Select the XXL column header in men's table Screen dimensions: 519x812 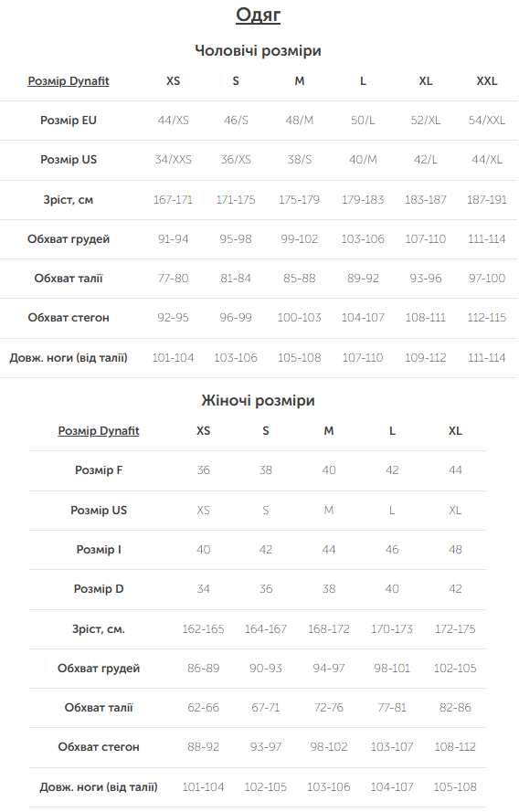coord(487,80)
